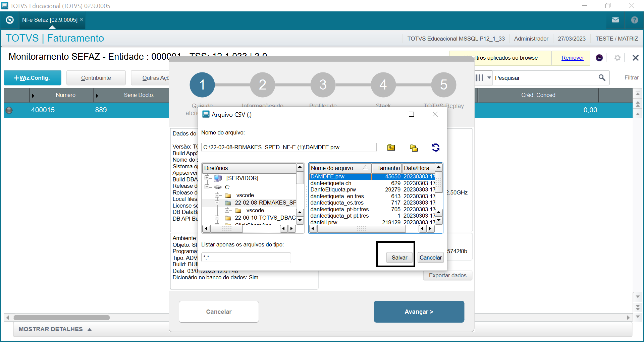Screen dimensions: 644x342
Task: Close the Monitoramento SEFAZ browse with X
Action: pyautogui.click(x=635, y=58)
